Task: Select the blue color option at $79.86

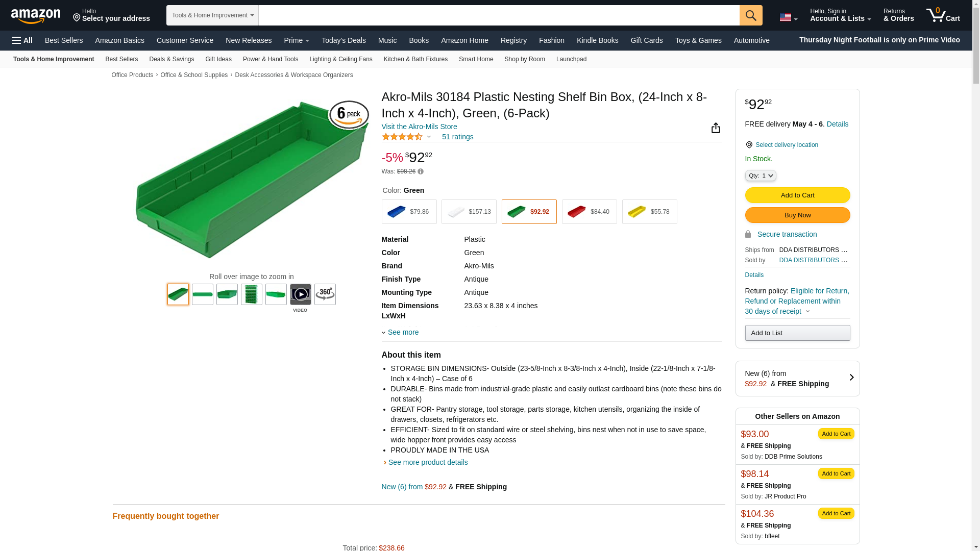Action: tap(409, 212)
